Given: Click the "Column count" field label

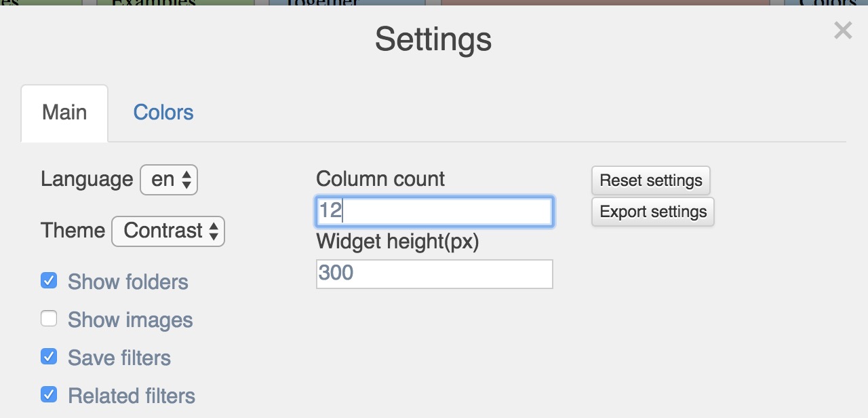Looking at the screenshot, I should pos(380,179).
